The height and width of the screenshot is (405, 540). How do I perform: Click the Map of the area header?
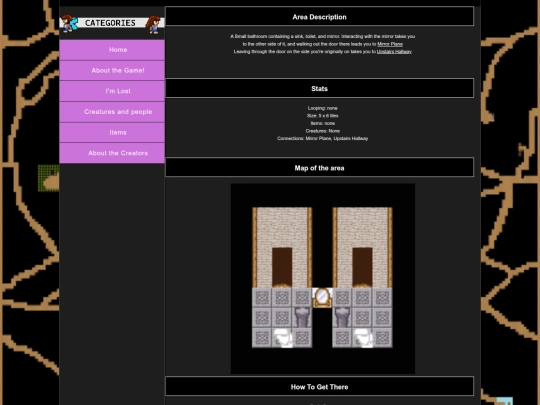[x=320, y=167]
